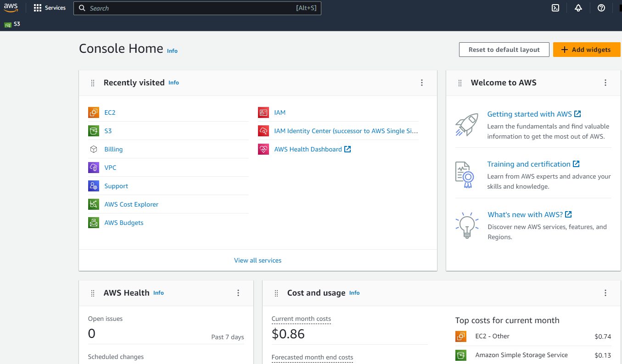Click the Add widgets button
The image size is (622, 364).
pos(587,50)
